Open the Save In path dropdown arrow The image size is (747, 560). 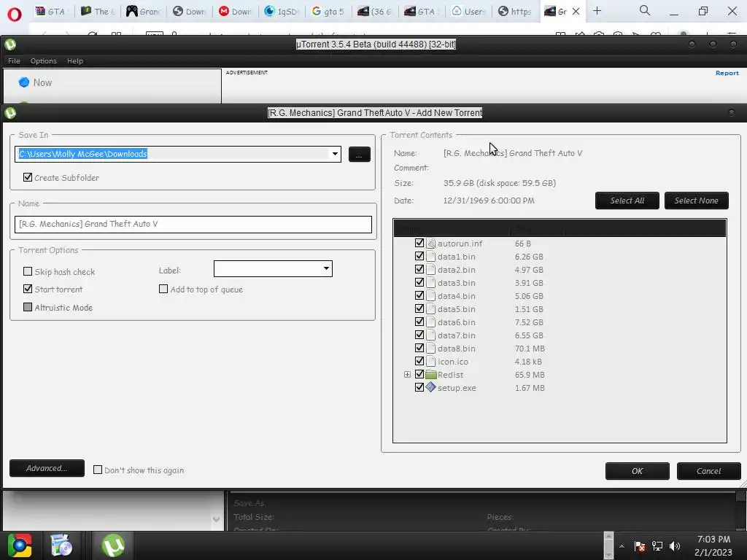tap(335, 154)
